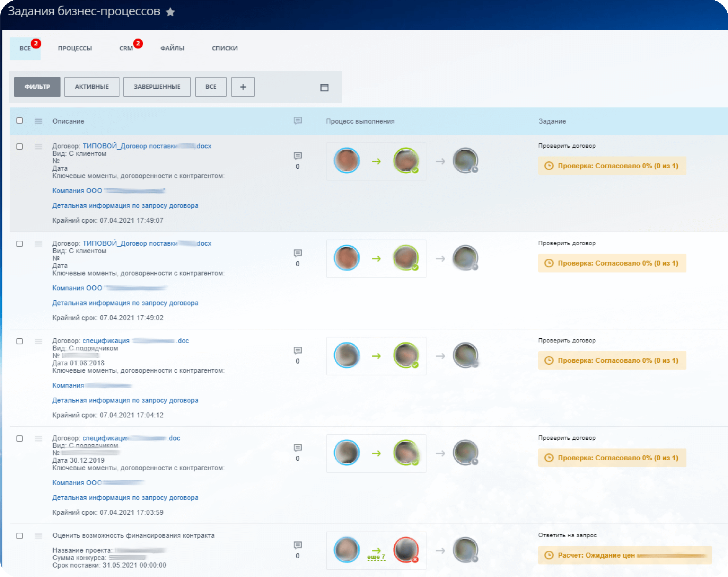Switch to the ПРОЦЕССЫ tab
The width and height of the screenshot is (728, 577).
tap(75, 48)
